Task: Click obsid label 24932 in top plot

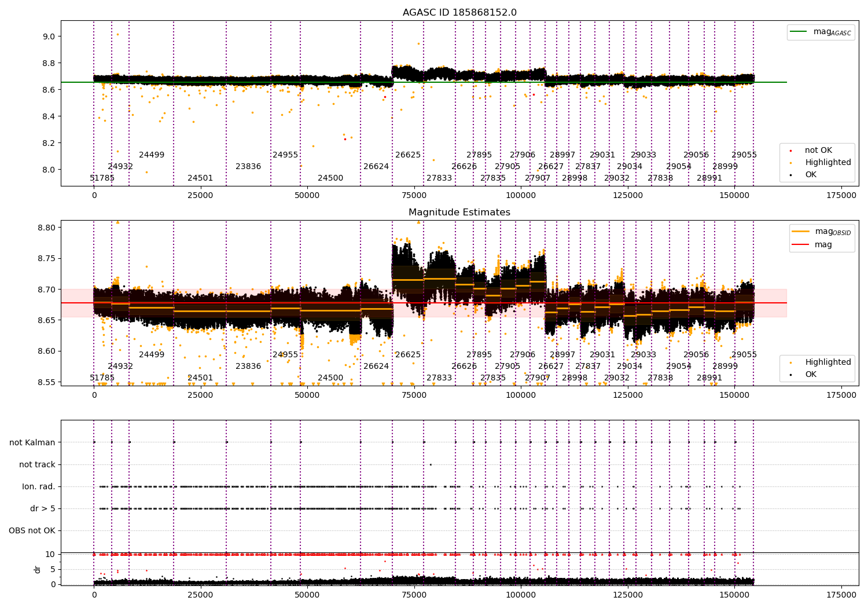Action: point(120,166)
